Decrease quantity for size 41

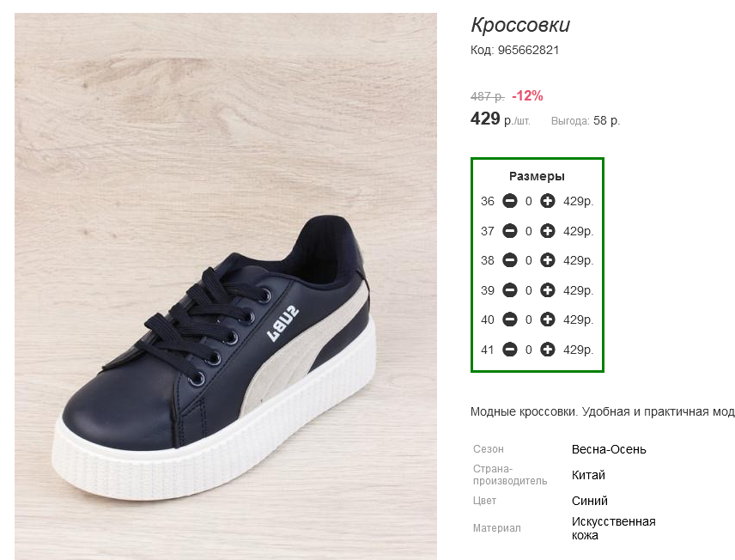[x=509, y=350]
